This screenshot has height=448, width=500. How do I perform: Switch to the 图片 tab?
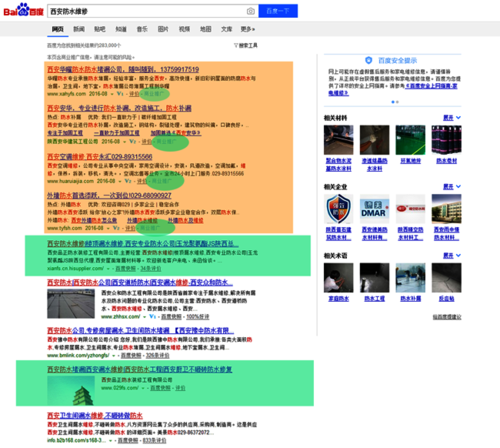click(x=163, y=29)
